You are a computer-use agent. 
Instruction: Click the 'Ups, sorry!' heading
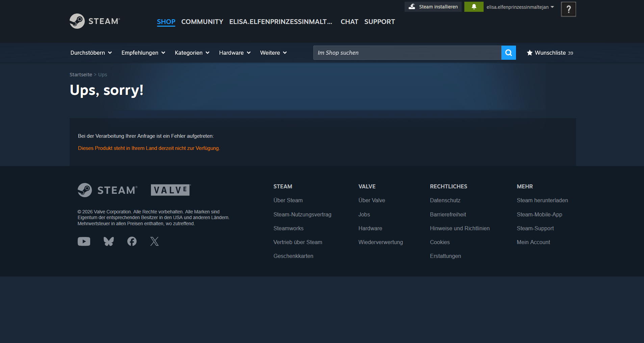click(x=107, y=90)
